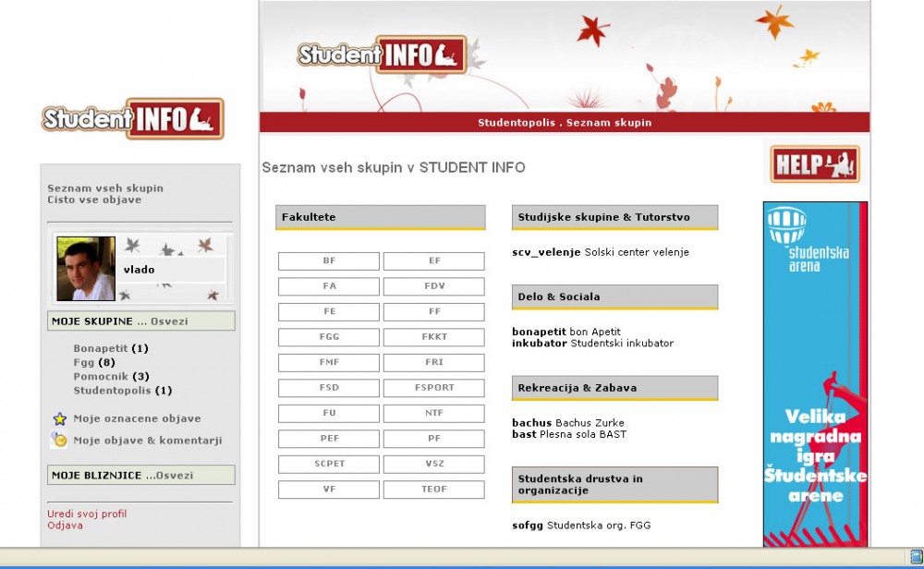Open vlado's profile photo
This screenshot has height=569, width=924.
click(85, 269)
